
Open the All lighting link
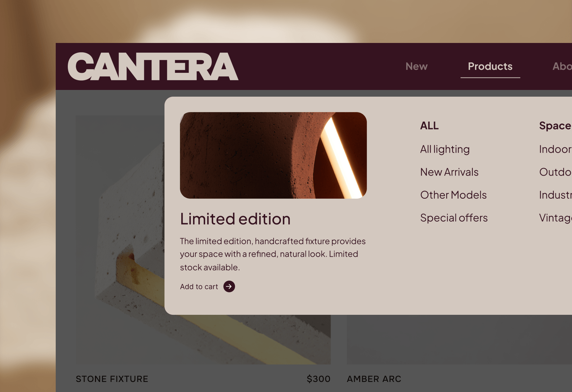445,149
